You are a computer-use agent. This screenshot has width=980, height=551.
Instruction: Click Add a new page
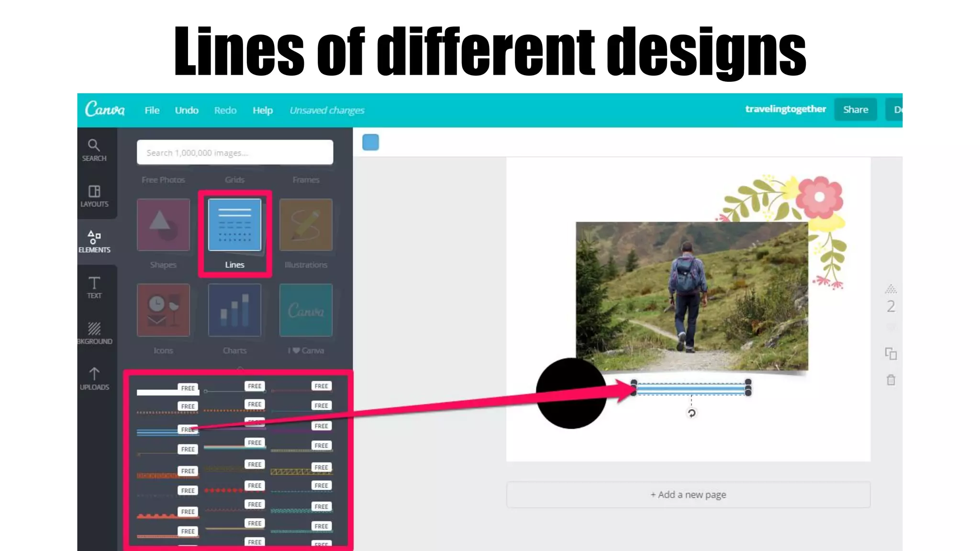pos(688,495)
